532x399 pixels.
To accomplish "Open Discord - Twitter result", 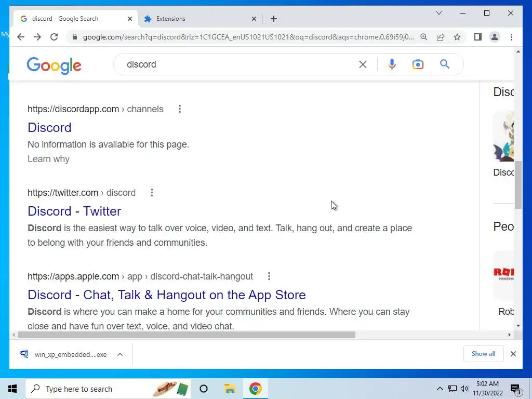I will click(x=74, y=211).
